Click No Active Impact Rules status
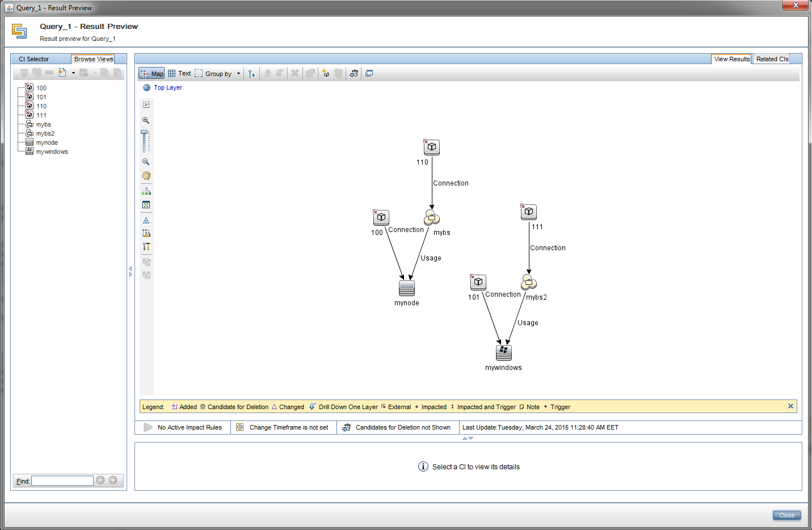This screenshot has height=530, width=812. coord(190,427)
